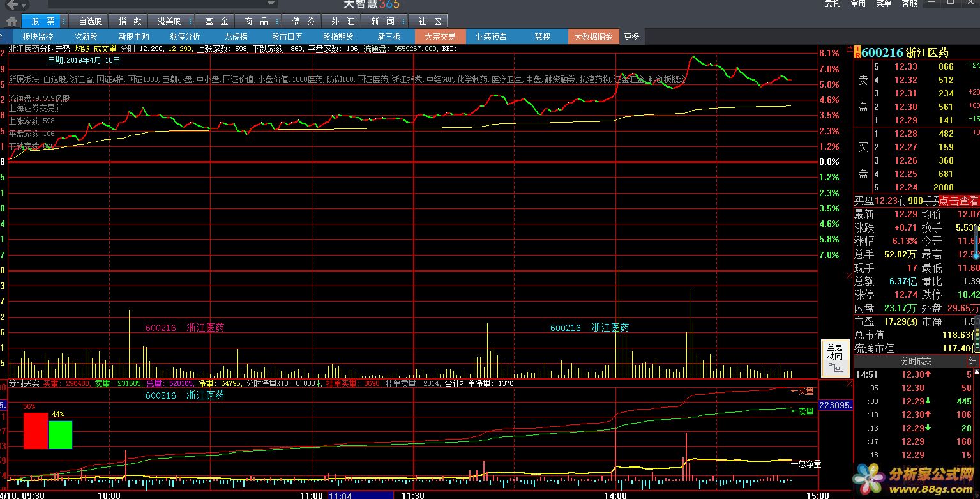This screenshot has width=980, height=499.
Task: Open the 港美股 tab options handle
Action: pos(190,21)
